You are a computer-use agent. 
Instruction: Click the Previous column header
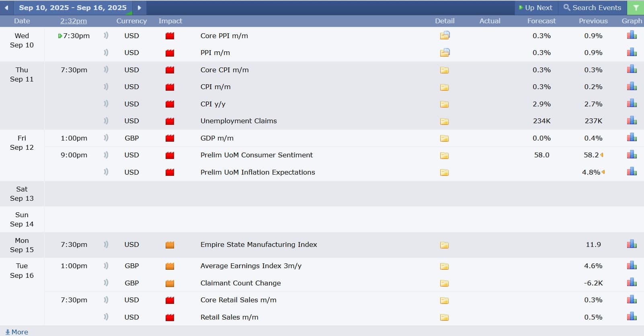593,21
